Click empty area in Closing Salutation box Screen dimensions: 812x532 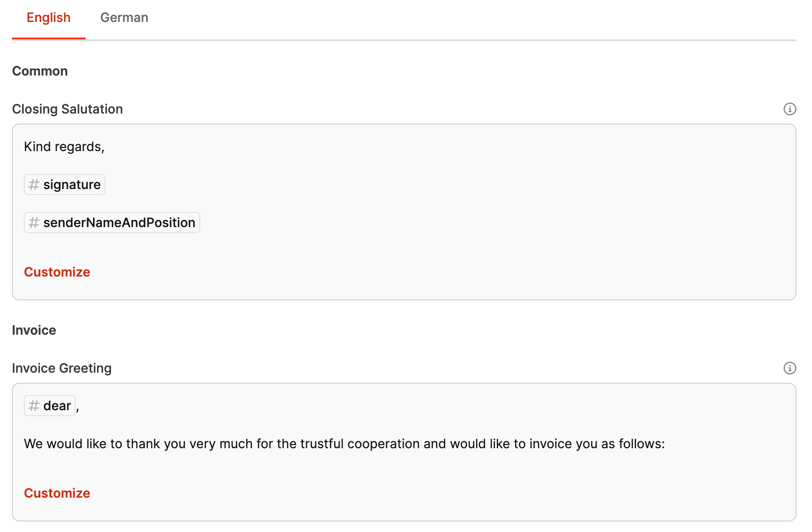click(x=458, y=206)
